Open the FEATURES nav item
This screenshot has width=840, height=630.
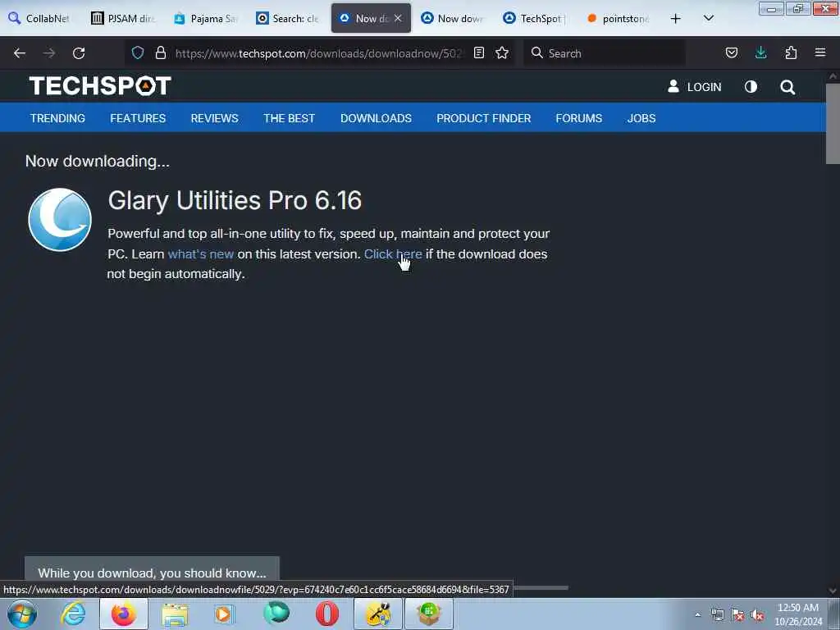click(138, 118)
